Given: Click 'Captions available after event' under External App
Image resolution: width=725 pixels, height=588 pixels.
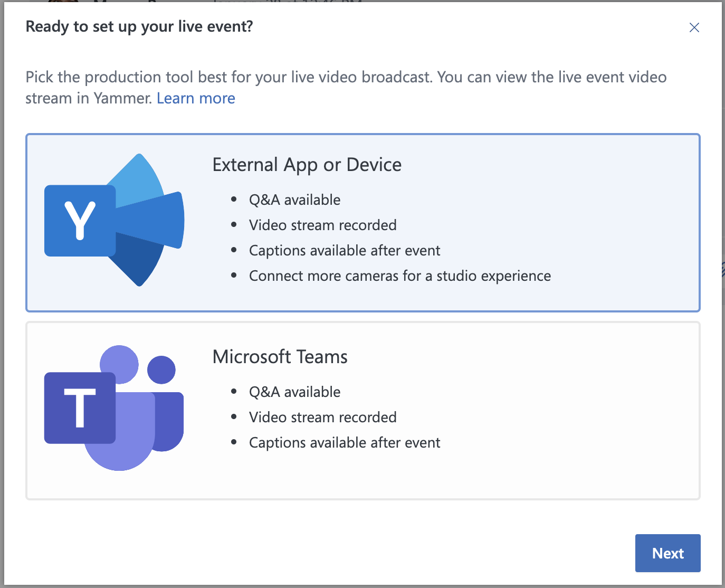Looking at the screenshot, I should [345, 251].
